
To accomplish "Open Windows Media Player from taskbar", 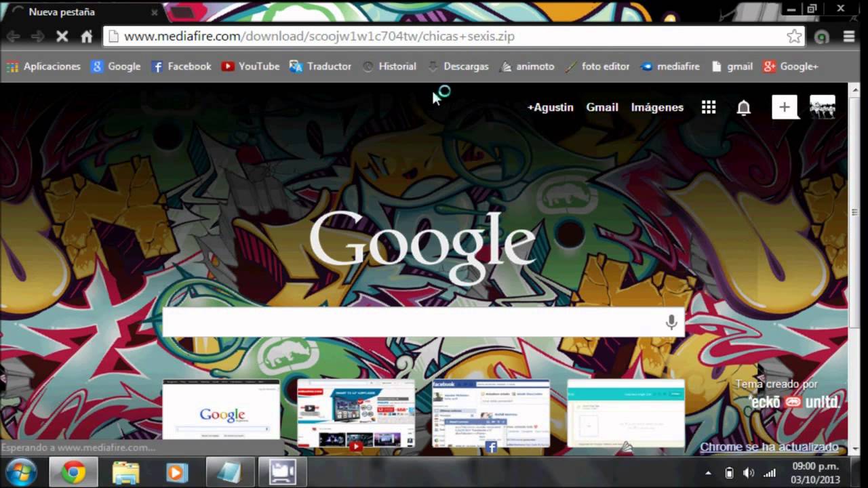I will coord(177,472).
